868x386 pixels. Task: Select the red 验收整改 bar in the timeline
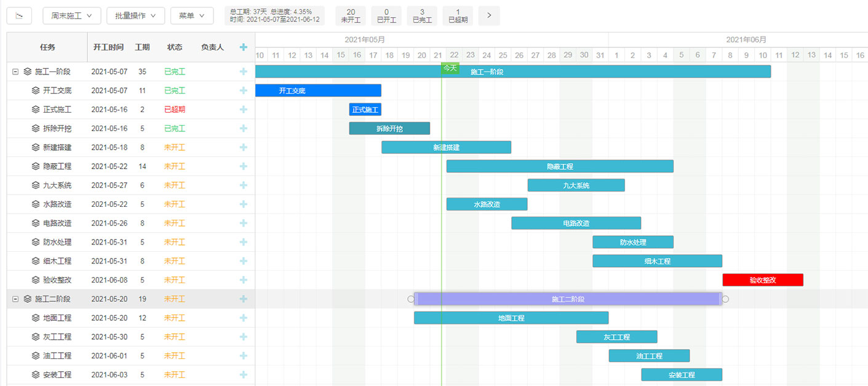762,280
